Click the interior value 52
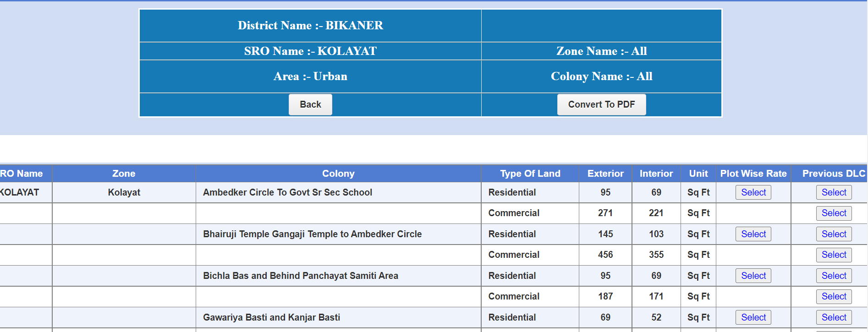The height and width of the screenshot is (332, 868). pyautogui.click(x=656, y=317)
